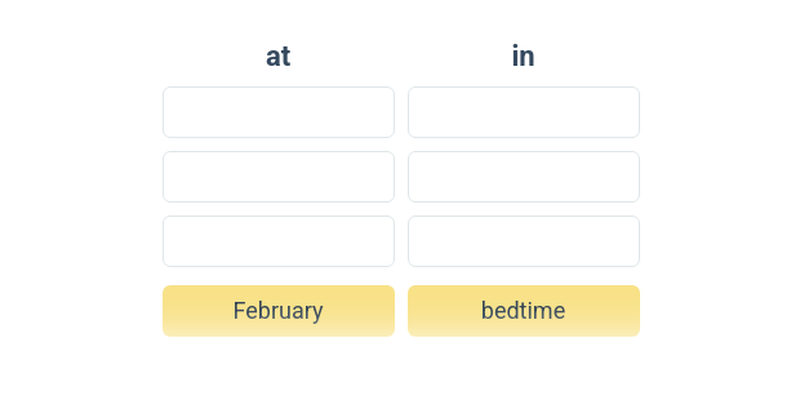Click the February word tile
The width and height of the screenshot is (800, 400).
pyautogui.click(x=278, y=311)
